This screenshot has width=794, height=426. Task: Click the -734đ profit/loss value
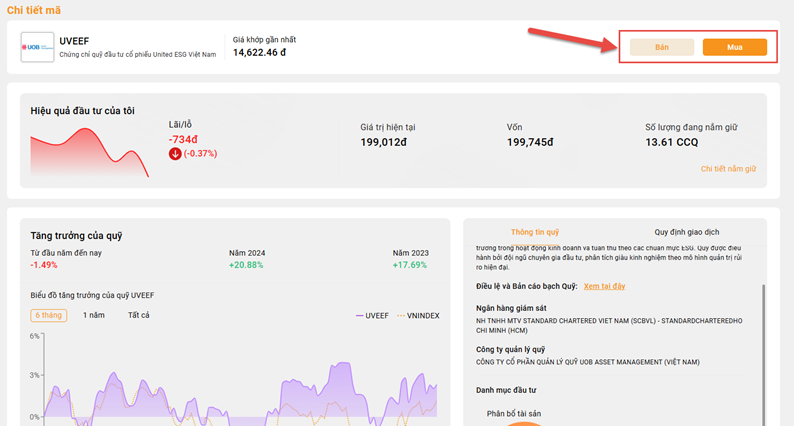click(x=183, y=139)
